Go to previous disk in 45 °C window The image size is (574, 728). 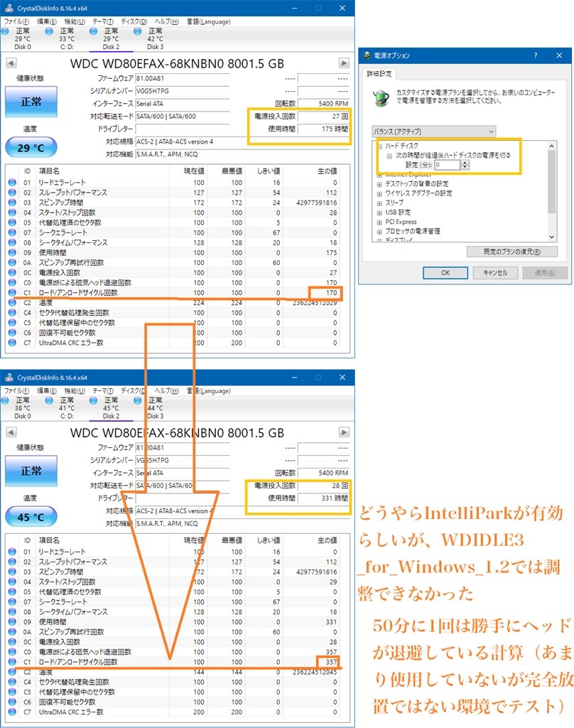11,432
